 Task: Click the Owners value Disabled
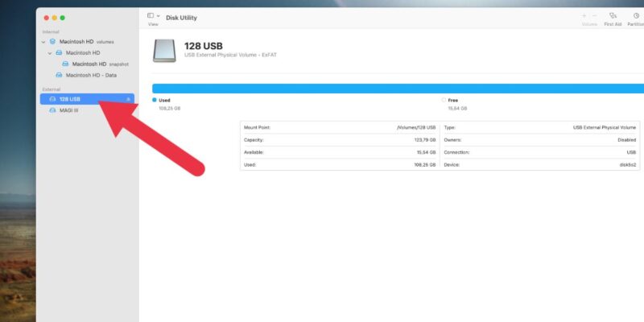coord(627,140)
